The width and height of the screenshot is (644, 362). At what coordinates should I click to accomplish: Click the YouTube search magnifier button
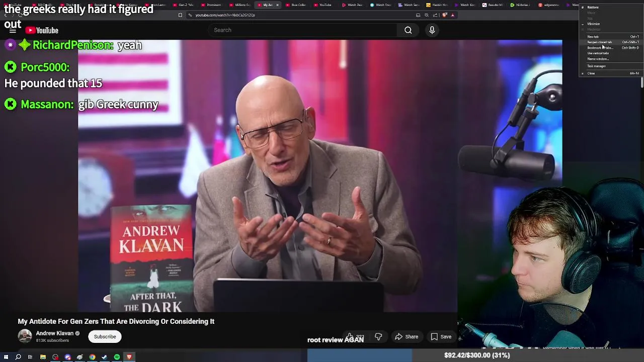[408, 30]
